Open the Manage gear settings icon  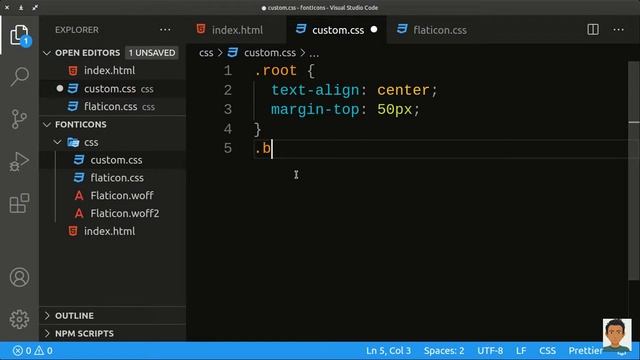click(19, 319)
